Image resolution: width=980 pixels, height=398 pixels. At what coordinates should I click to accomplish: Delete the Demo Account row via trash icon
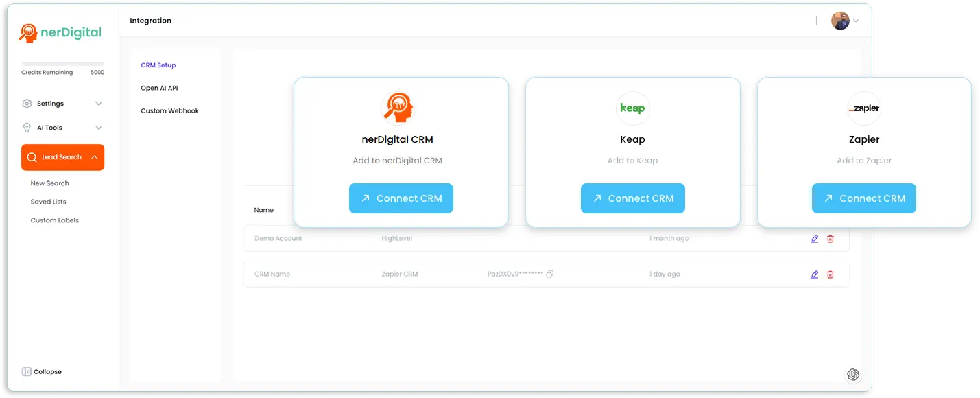click(830, 239)
